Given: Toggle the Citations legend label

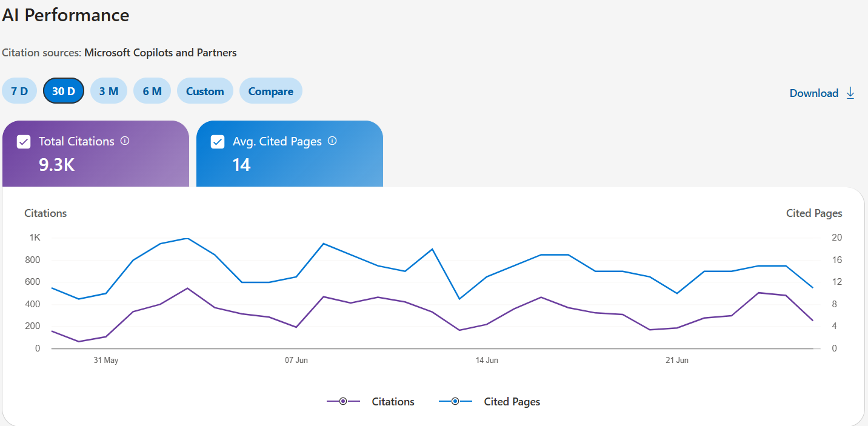Looking at the screenshot, I should (393, 402).
